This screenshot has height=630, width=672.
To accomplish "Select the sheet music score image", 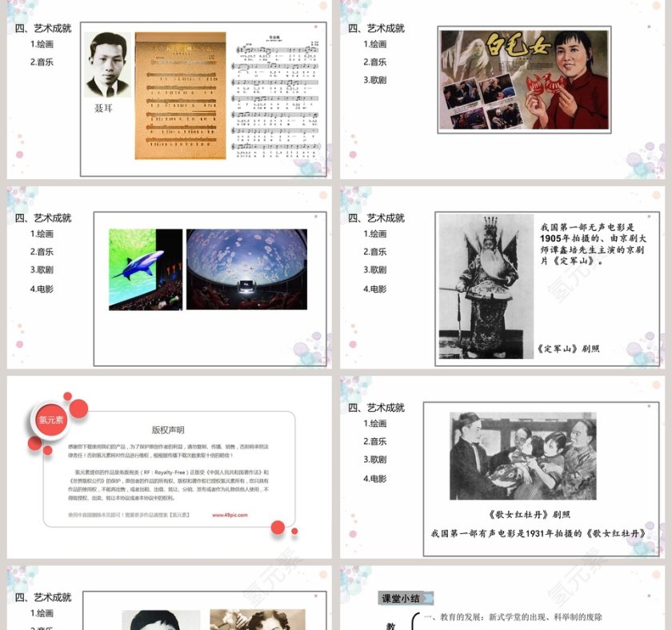I will (x=272, y=88).
